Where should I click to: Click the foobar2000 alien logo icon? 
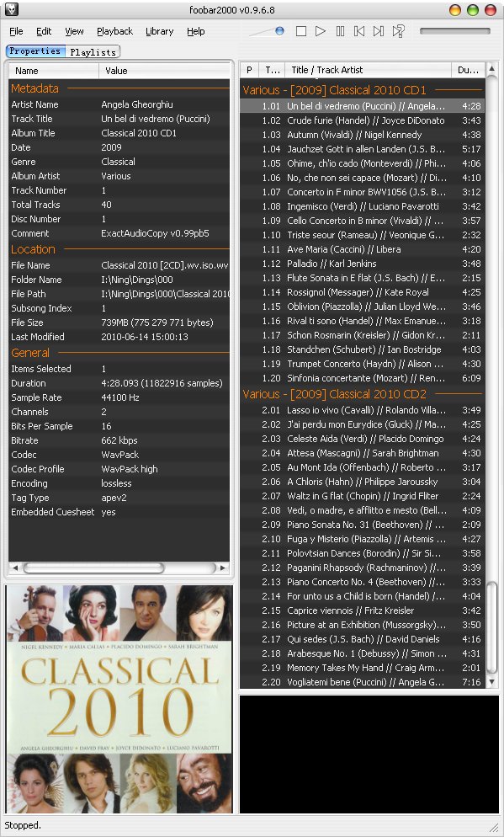pyautogui.click(x=12, y=9)
